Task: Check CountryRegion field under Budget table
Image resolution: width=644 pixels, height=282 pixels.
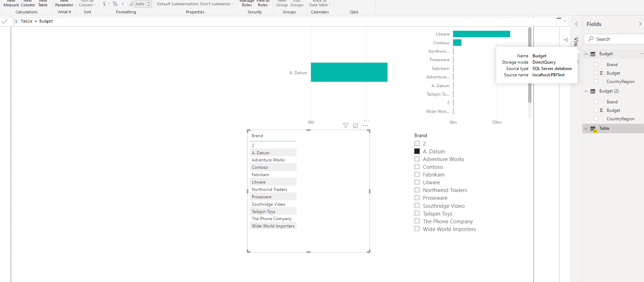Action: [596, 81]
